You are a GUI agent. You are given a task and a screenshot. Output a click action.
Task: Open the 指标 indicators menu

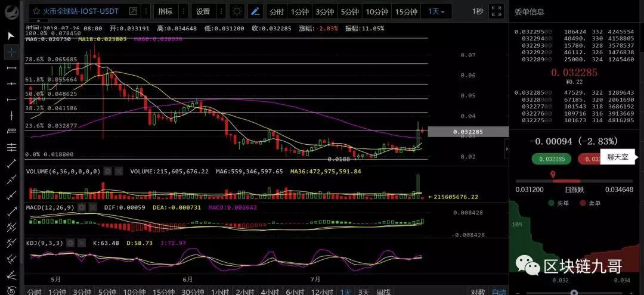(166, 12)
